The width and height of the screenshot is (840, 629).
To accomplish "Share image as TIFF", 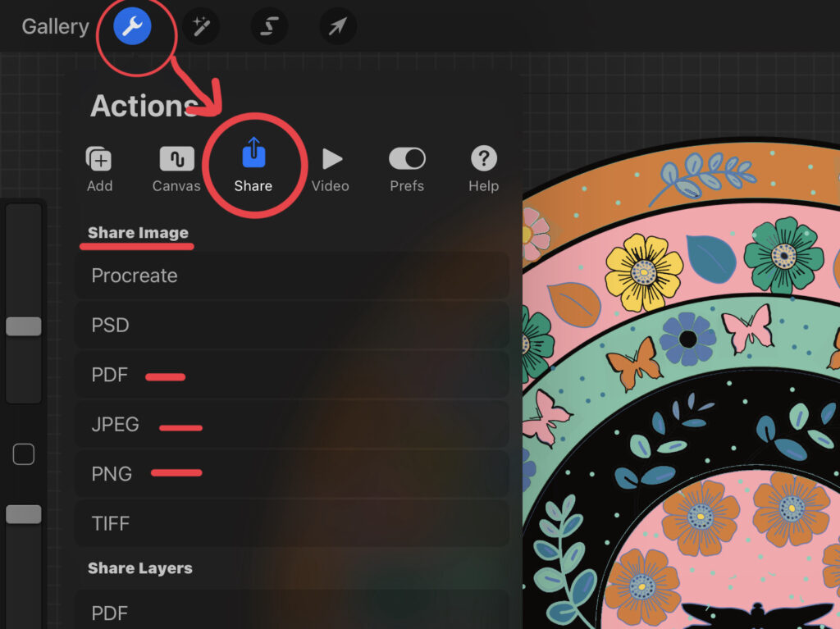I will 292,523.
